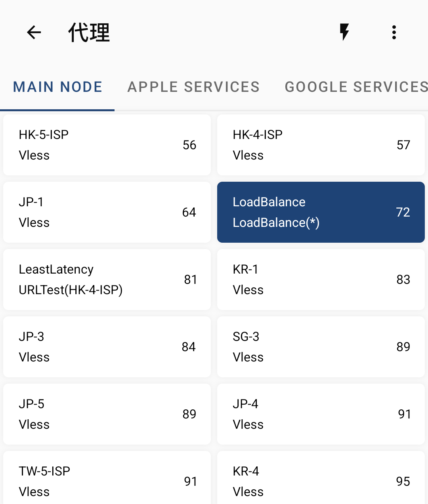
Task: Pick the JP-3 Vless node
Action: [107, 347]
